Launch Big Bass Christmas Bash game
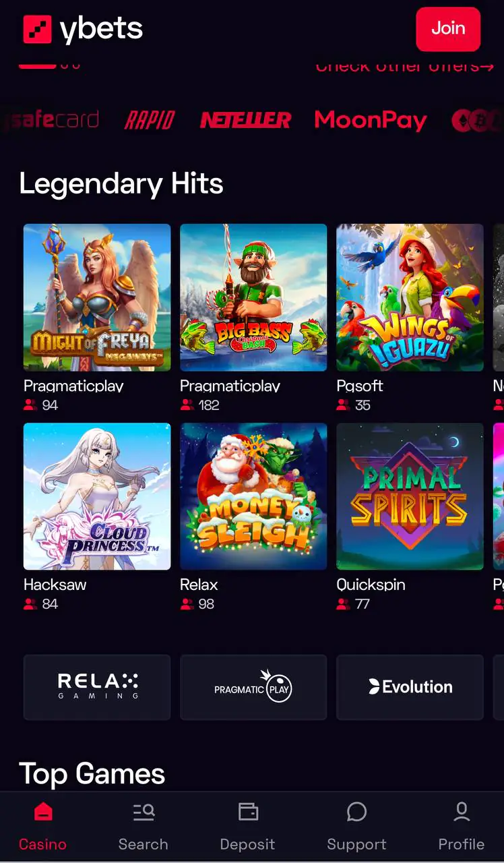This screenshot has height=863, width=504. [253, 297]
